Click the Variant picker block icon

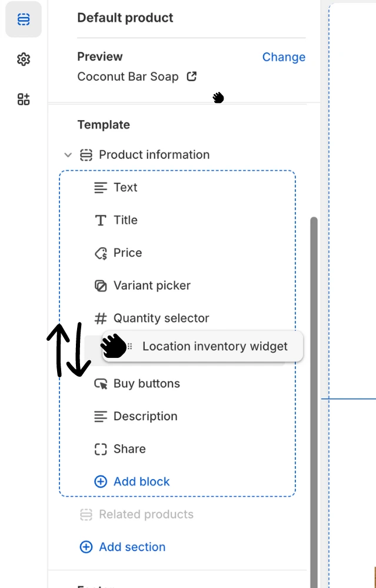pos(101,286)
